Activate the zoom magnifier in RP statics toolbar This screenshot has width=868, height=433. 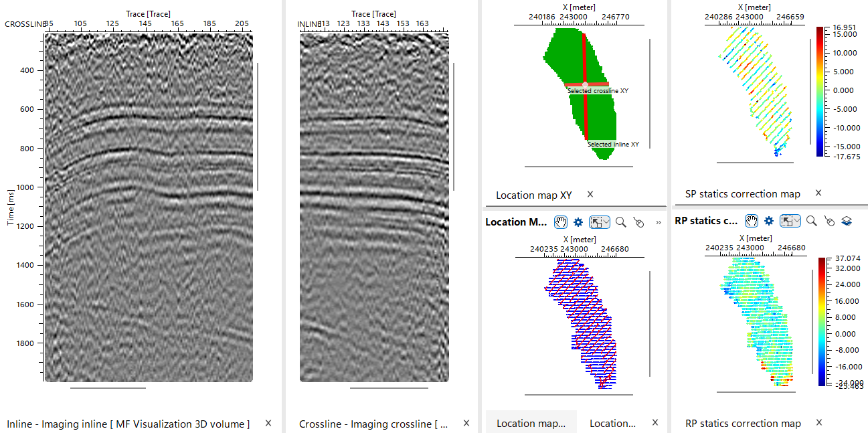click(812, 220)
